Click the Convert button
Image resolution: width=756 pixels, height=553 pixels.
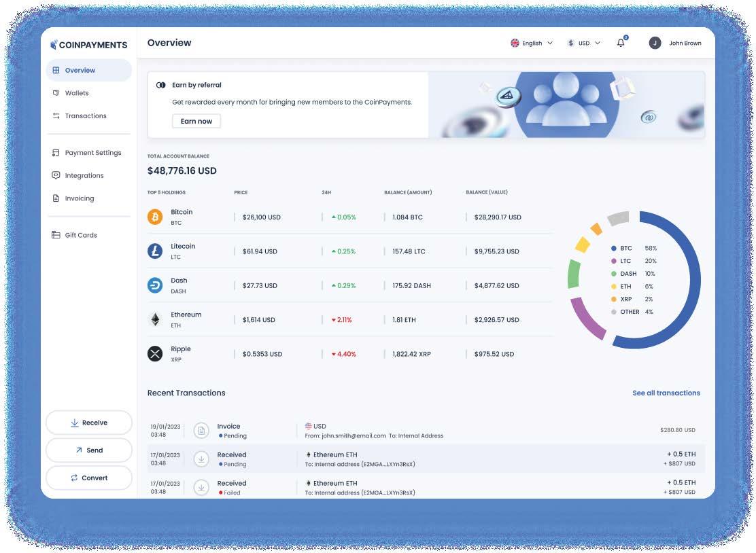pos(88,478)
